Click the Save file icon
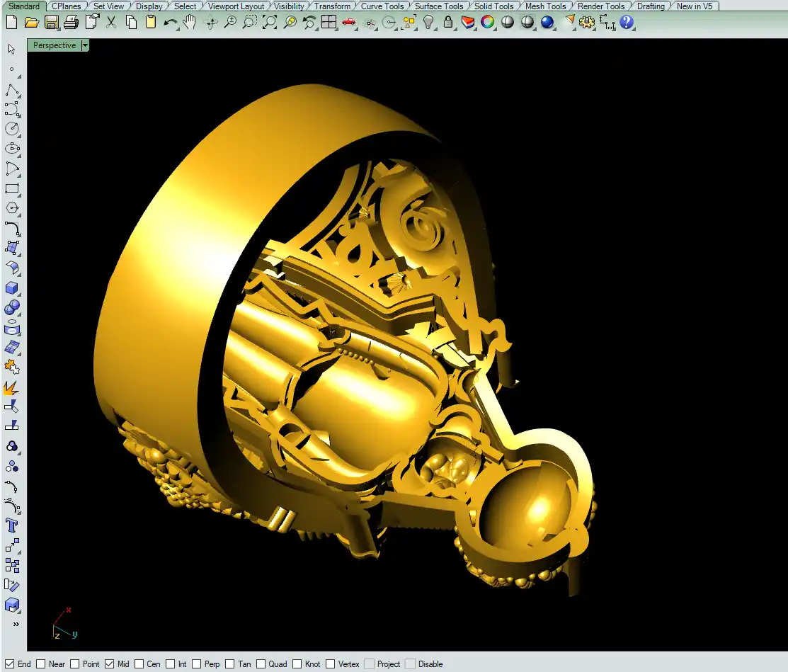Screen dimensions: 788x672 (x=51, y=22)
